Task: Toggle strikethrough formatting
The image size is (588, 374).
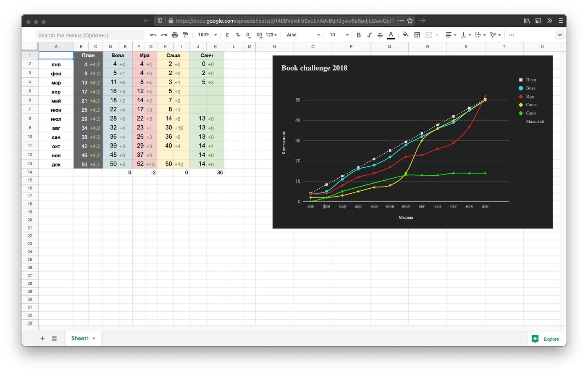Action: [380, 35]
